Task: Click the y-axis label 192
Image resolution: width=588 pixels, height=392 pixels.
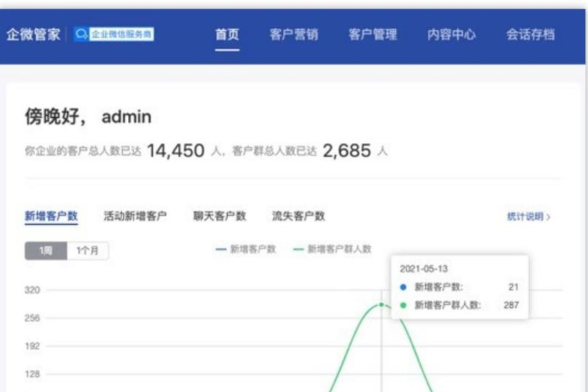Action: (32, 346)
